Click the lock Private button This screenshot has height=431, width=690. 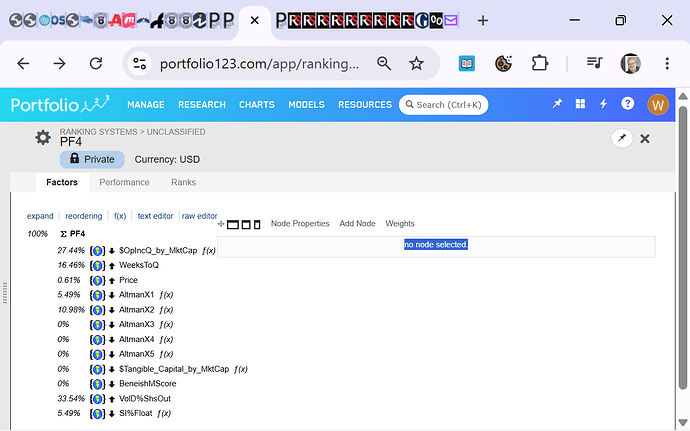point(92,159)
